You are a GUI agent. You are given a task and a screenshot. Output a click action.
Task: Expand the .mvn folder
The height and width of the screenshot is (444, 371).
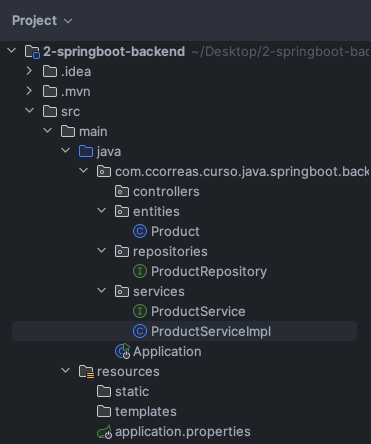tap(29, 91)
